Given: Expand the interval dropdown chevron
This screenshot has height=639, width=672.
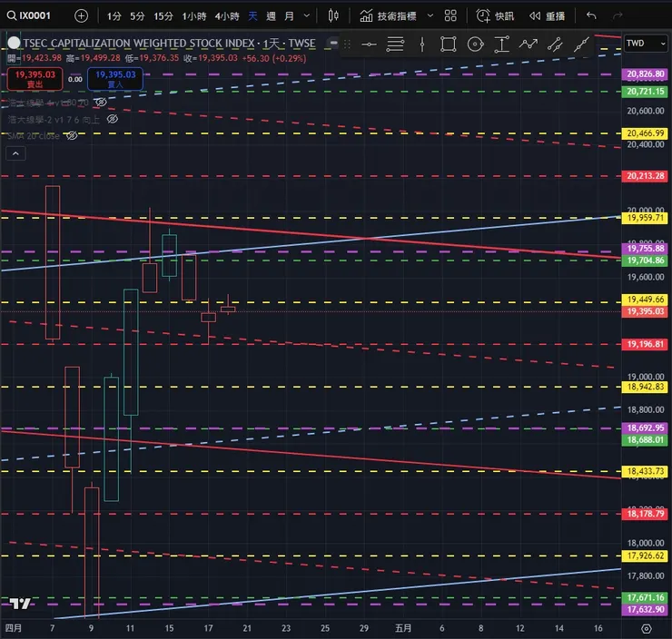Looking at the screenshot, I should [x=306, y=16].
